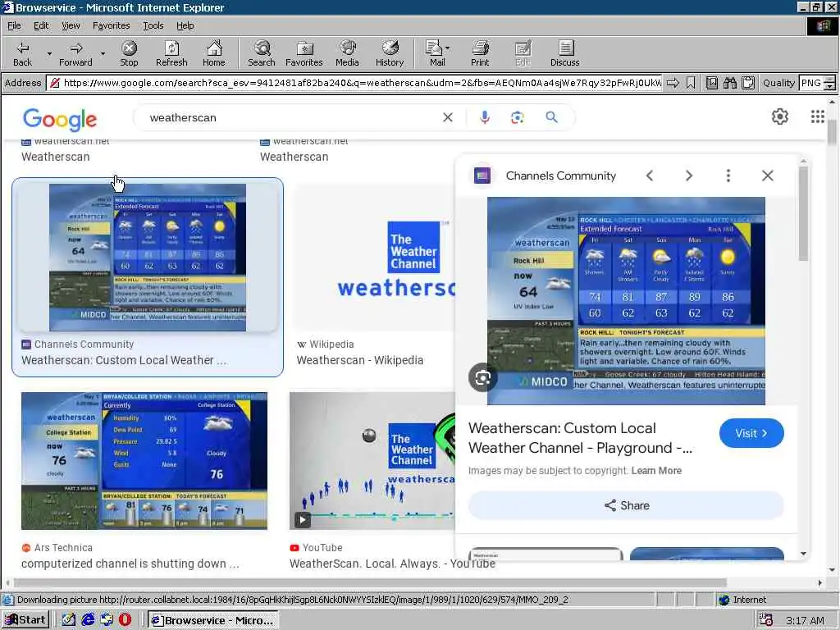Print the page from toolbar
Viewport: 840px width, 630px height.
point(480,53)
